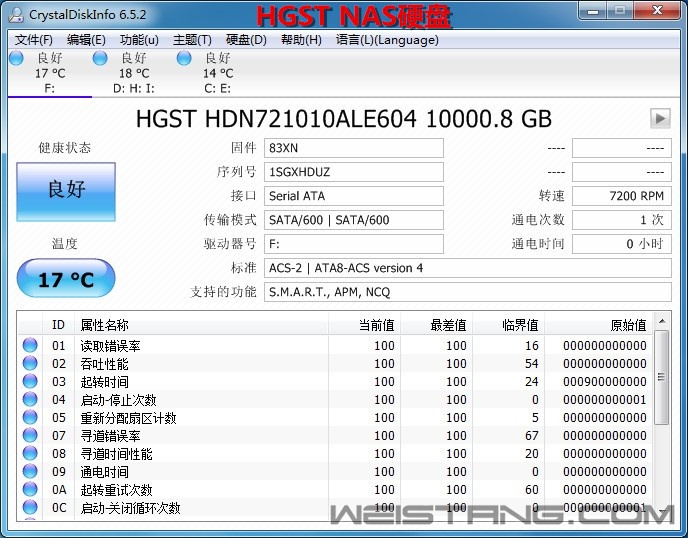Open the 功能(u) menu
This screenshot has width=688, height=538.
coord(139,40)
